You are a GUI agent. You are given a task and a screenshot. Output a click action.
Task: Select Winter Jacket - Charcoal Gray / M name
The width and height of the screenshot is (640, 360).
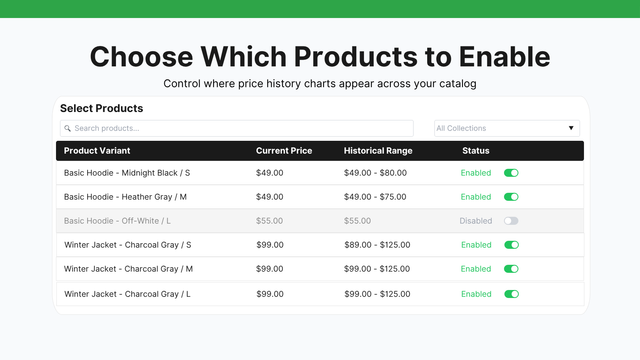[x=128, y=269]
